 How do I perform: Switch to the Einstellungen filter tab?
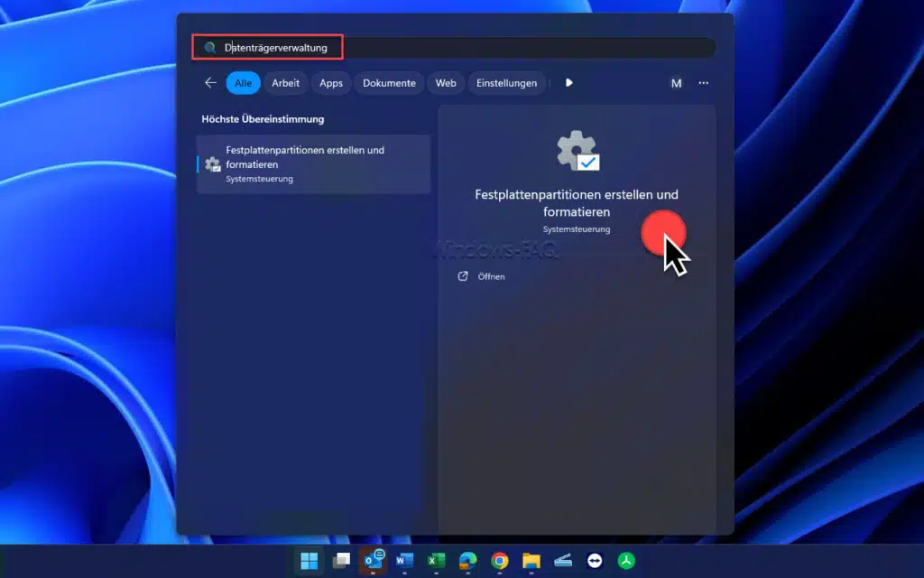pos(506,83)
